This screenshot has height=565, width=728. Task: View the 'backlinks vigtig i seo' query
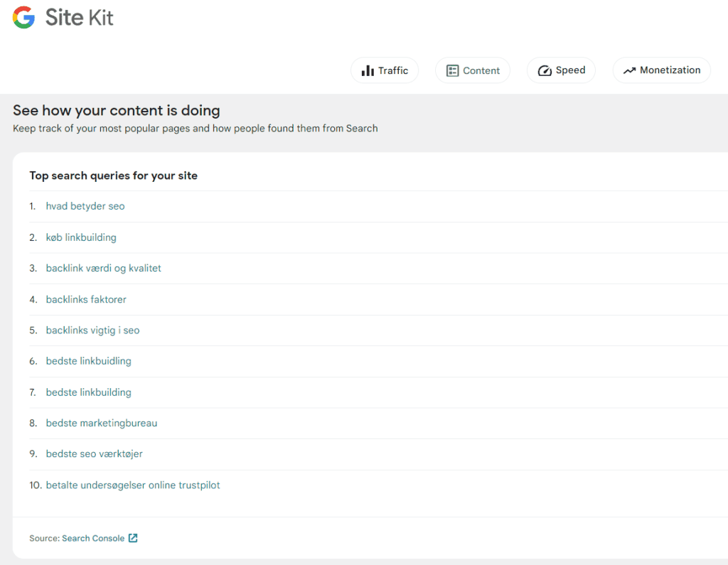click(92, 330)
